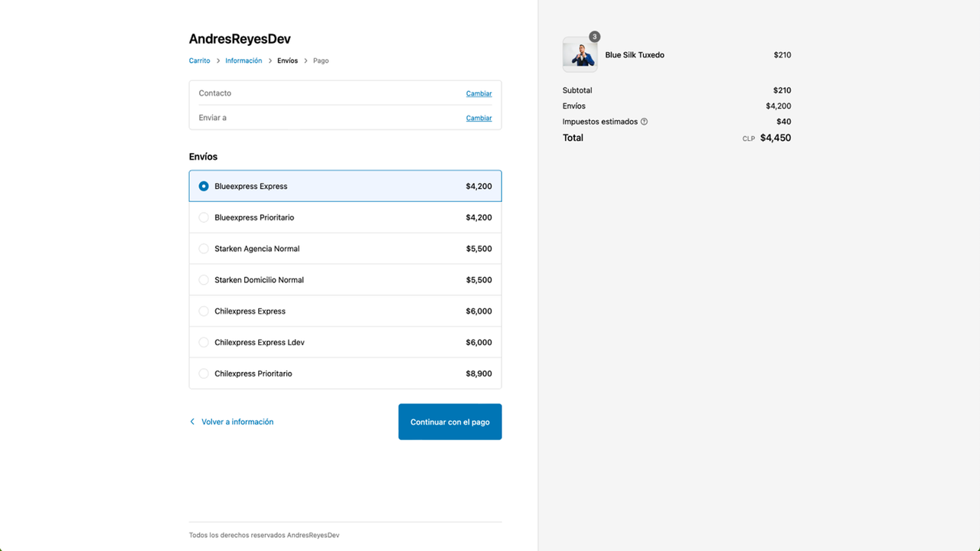Image resolution: width=980 pixels, height=551 pixels.
Task: Click Cambiar next to Enviar a
Action: tap(479, 118)
